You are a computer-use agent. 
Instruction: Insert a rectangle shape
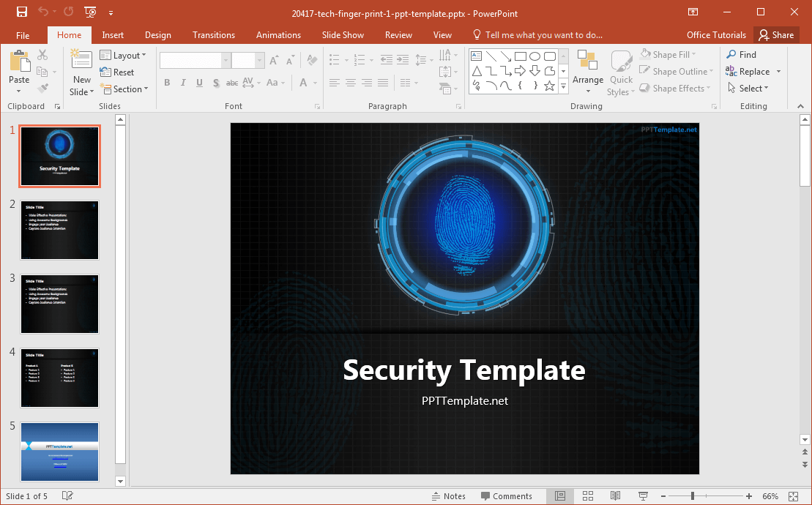520,55
